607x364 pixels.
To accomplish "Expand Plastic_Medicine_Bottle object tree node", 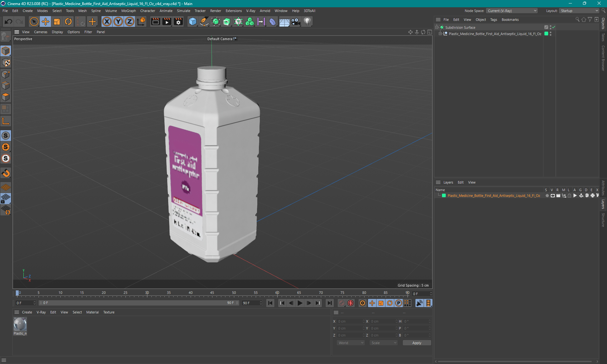I will (x=440, y=34).
